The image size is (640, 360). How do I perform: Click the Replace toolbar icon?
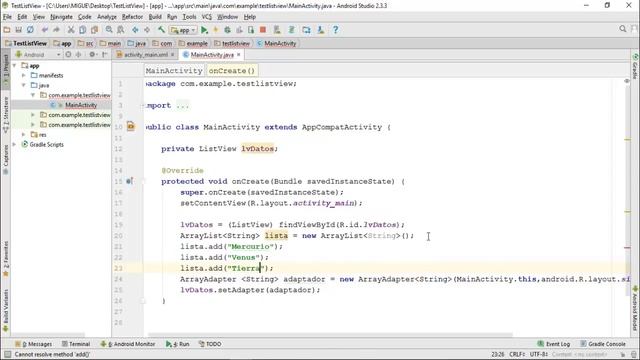pyautogui.click(x=121, y=30)
